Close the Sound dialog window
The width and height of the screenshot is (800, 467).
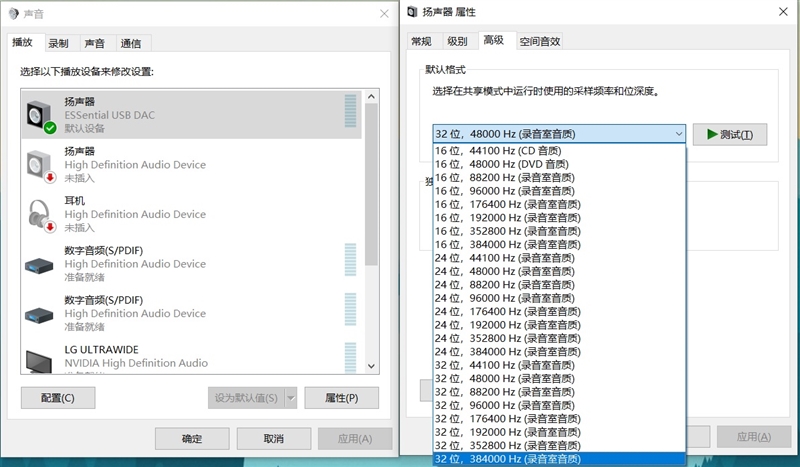[384, 14]
